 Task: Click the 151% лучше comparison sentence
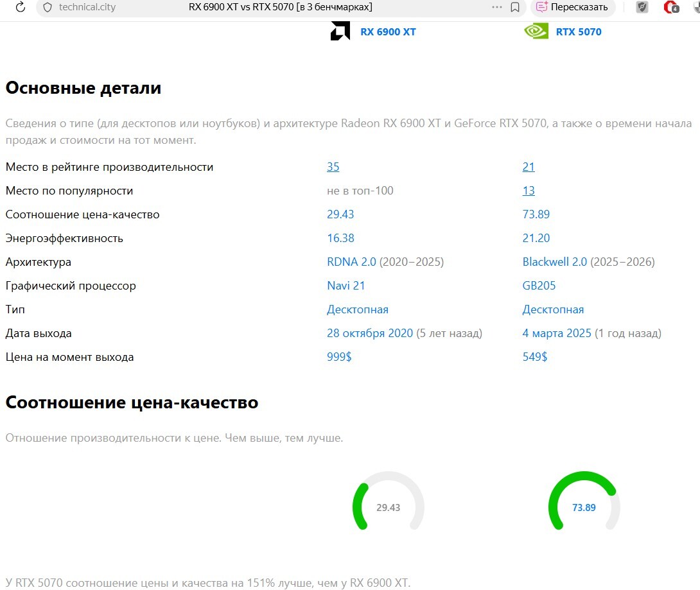coord(207,583)
